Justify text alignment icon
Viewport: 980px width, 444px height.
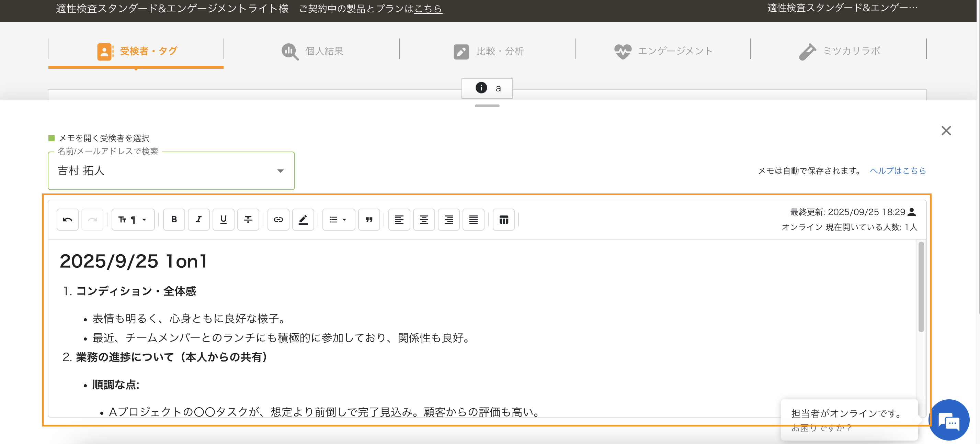click(x=473, y=220)
